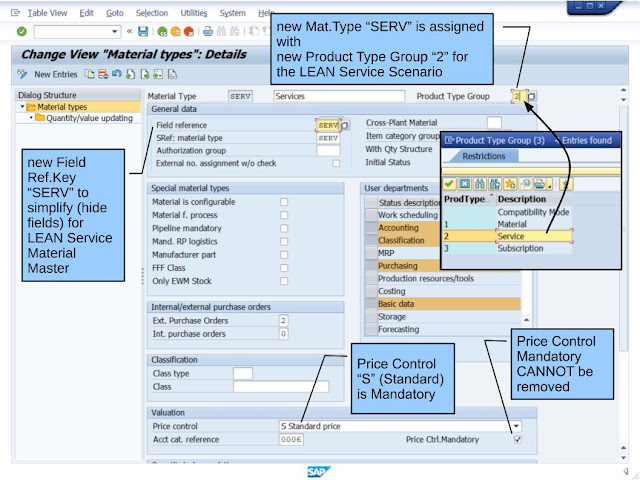The width and height of the screenshot is (640, 480).
Task: Open the Edit menu
Action: tap(86, 13)
